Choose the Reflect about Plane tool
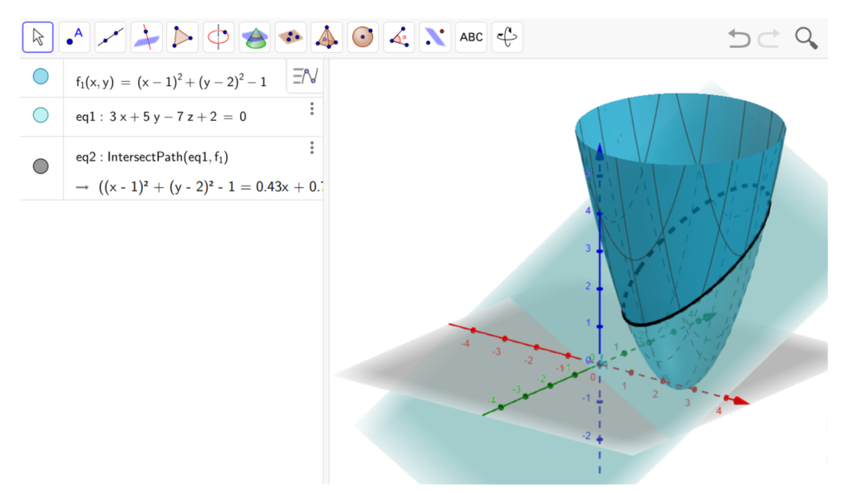Viewport: 868px width, 493px height. [435, 37]
